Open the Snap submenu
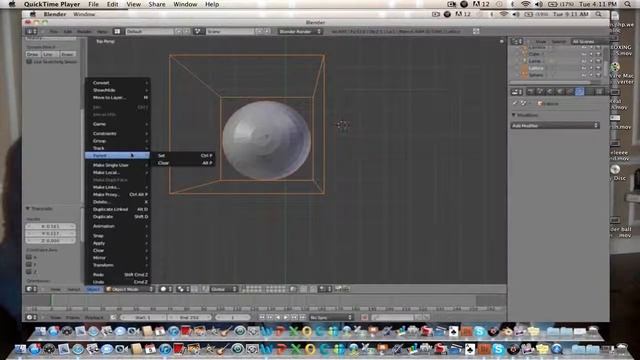This screenshot has height=360, width=640. (118, 236)
